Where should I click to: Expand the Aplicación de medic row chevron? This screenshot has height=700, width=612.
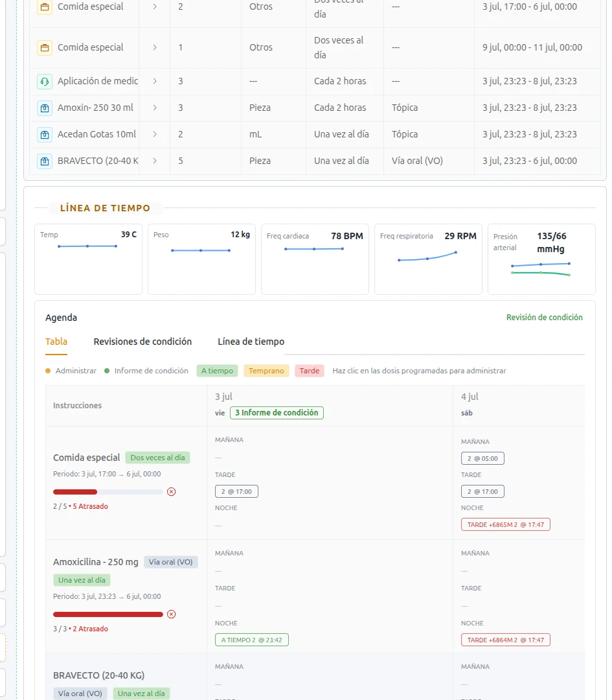pos(155,81)
